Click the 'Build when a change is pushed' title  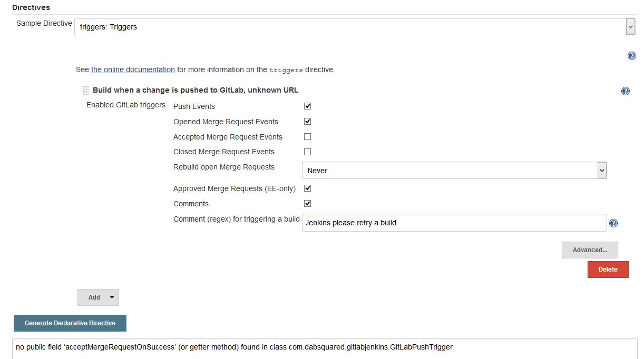(196, 90)
